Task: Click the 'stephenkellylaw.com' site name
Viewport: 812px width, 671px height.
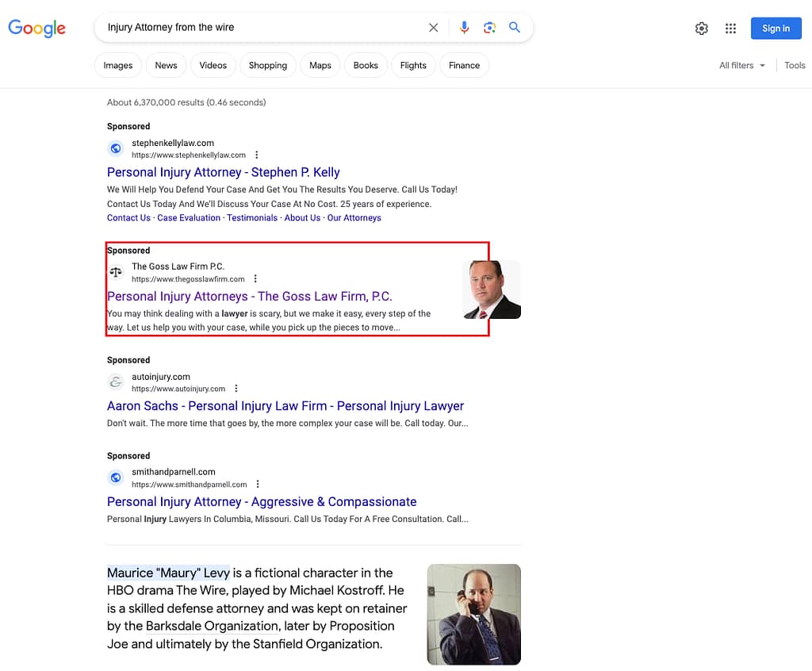Action: tap(172, 143)
